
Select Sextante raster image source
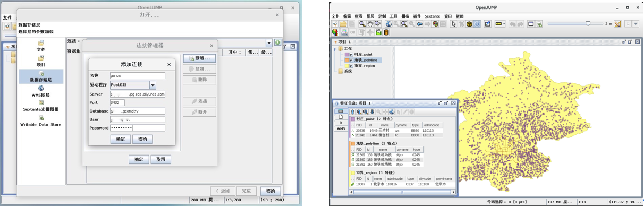[41, 106]
